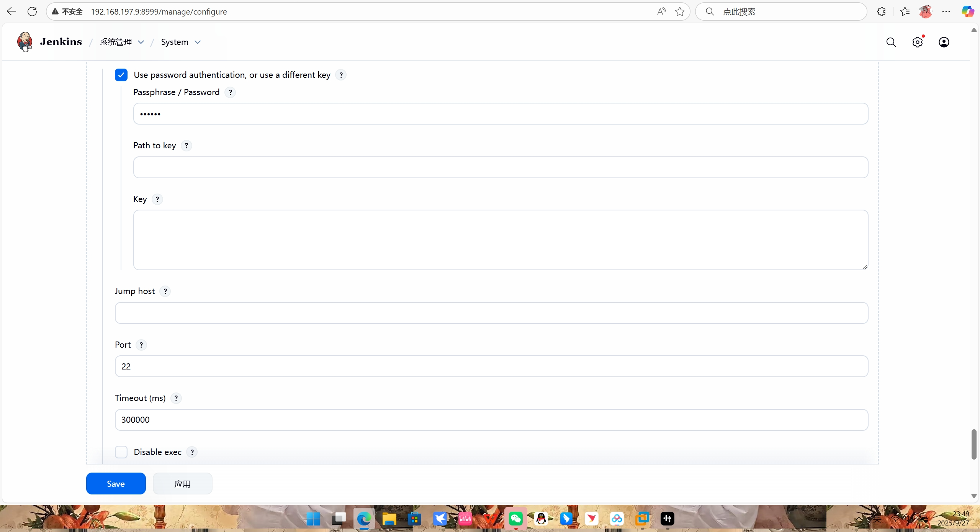Click the Jenkins logo icon

(25, 42)
